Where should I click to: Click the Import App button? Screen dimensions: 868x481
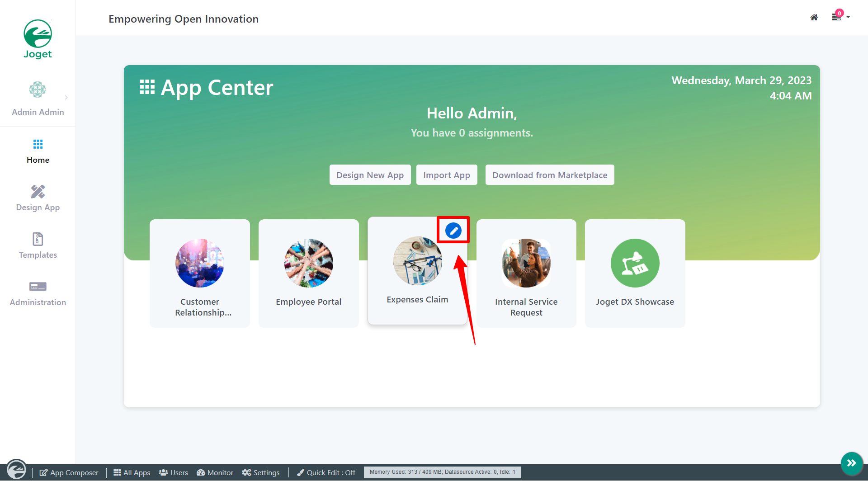pos(447,175)
